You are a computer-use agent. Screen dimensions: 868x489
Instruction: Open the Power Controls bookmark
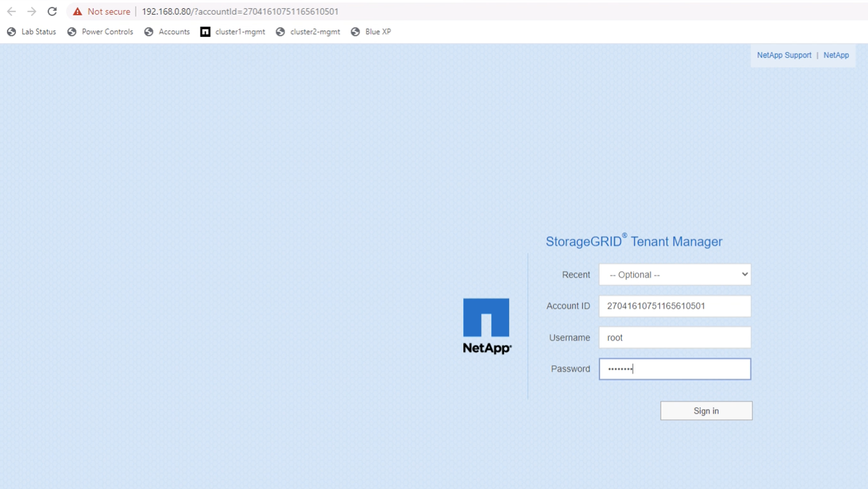[x=107, y=32]
